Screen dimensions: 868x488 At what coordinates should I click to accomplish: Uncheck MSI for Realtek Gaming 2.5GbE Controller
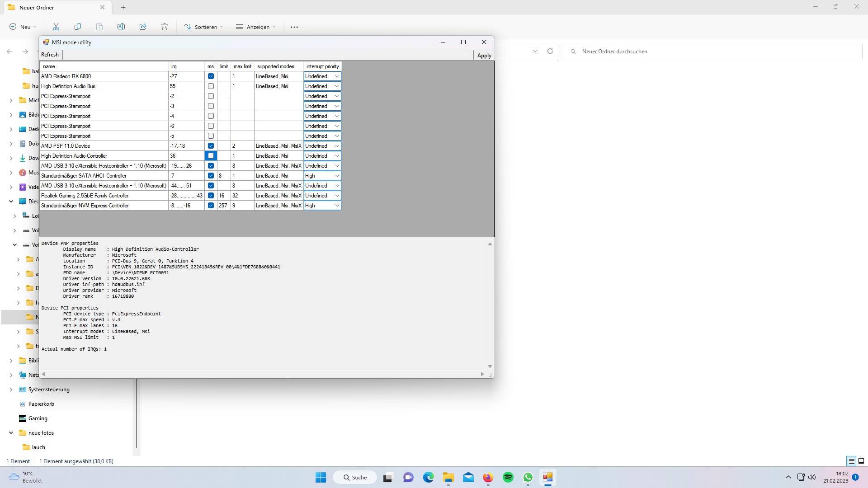click(x=211, y=196)
